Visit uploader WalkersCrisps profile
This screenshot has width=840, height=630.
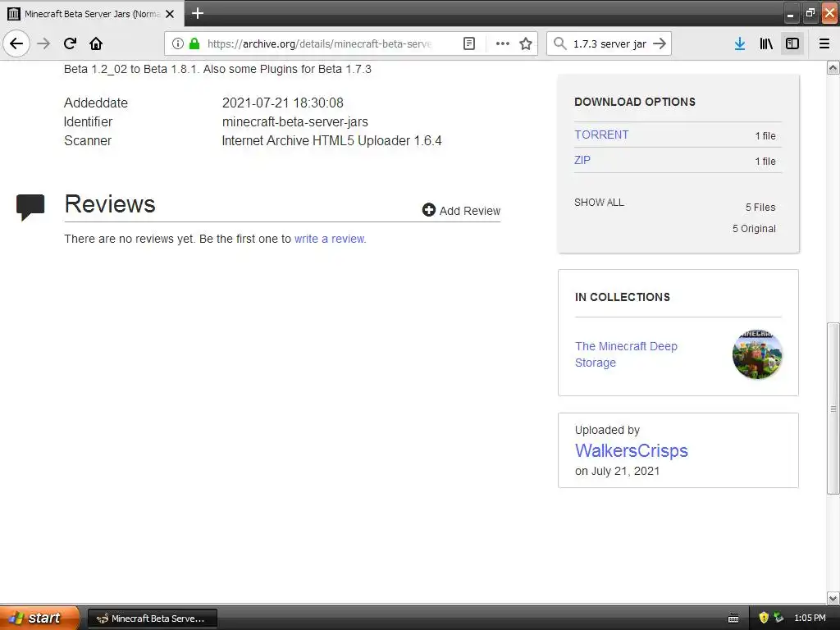pyautogui.click(x=631, y=450)
